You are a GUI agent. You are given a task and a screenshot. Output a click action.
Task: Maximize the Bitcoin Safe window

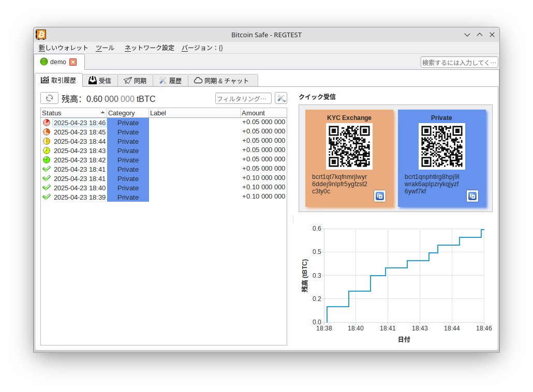pos(480,35)
